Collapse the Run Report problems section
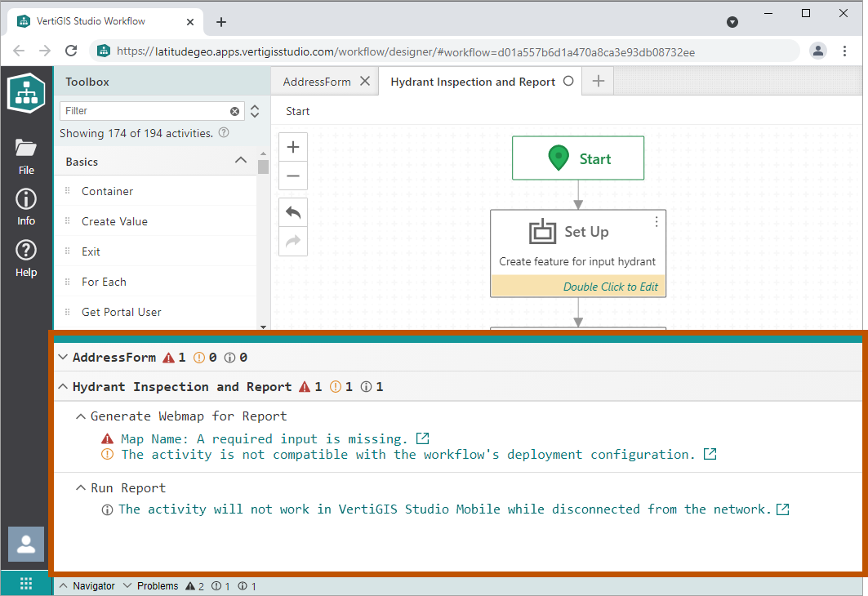This screenshot has width=868, height=596. coord(81,488)
